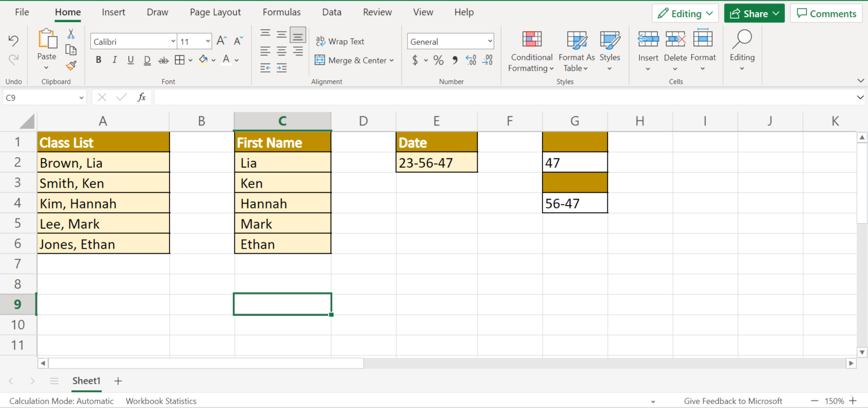Click Increase Decimal in Number group
This screenshot has width=868, height=408.
(x=471, y=60)
